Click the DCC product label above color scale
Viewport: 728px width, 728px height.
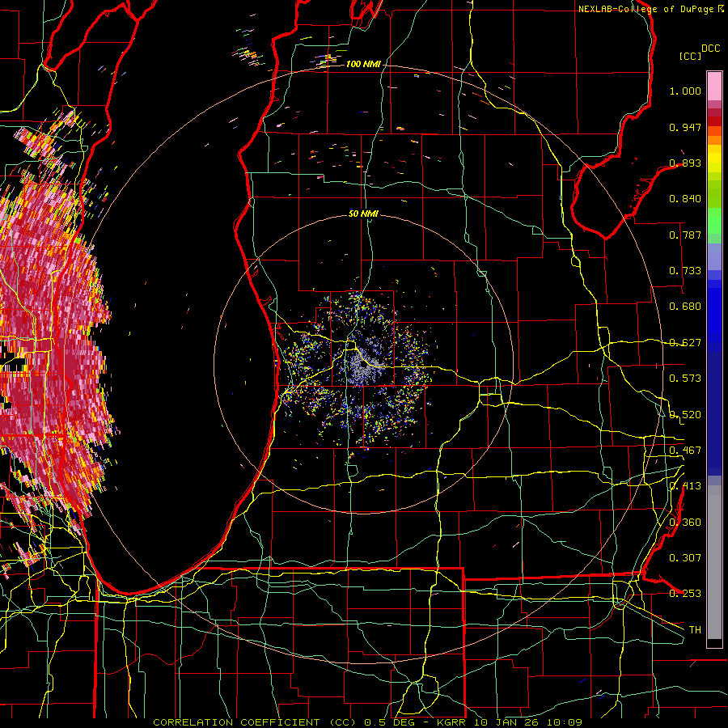click(711, 49)
